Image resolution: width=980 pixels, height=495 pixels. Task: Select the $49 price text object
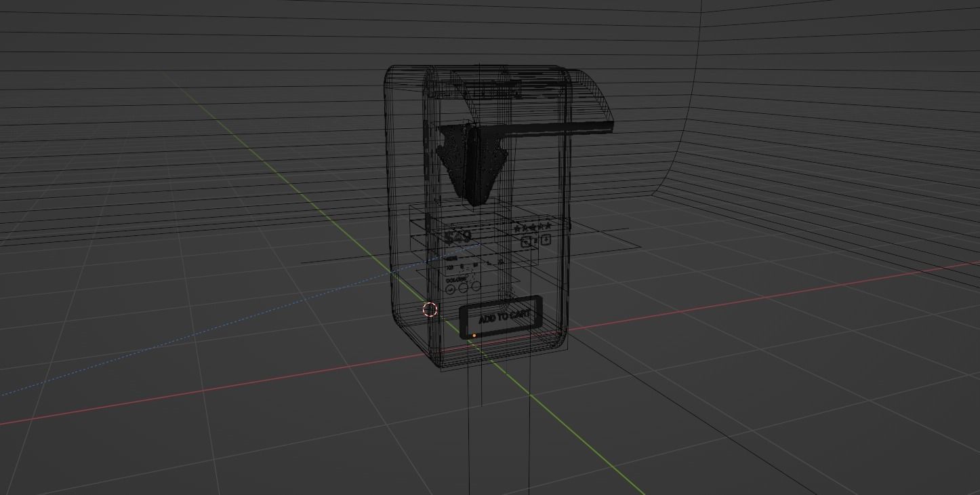(x=459, y=237)
